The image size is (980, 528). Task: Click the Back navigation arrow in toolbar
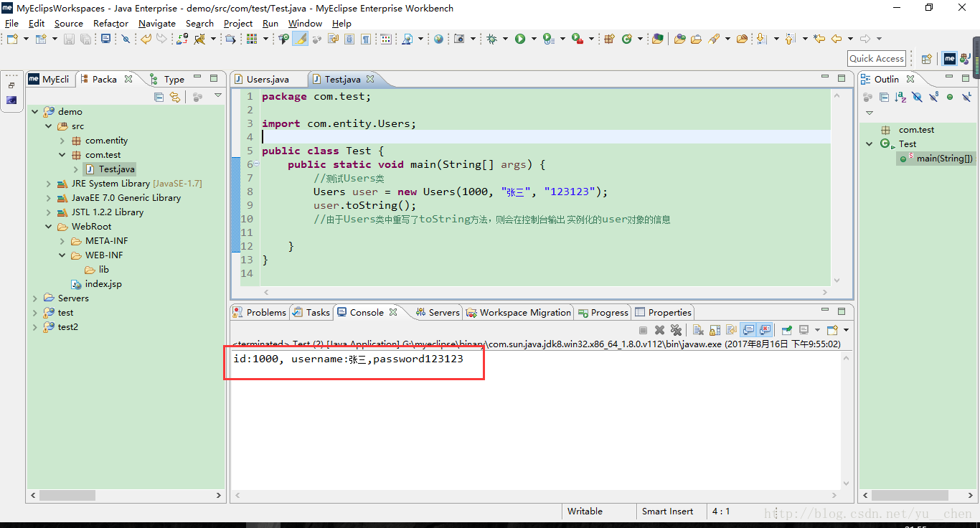click(x=836, y=39)
